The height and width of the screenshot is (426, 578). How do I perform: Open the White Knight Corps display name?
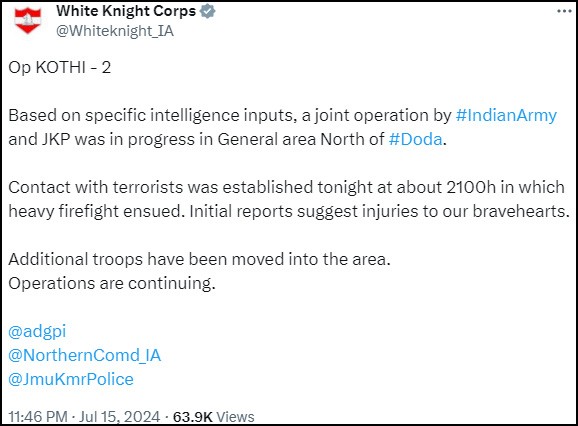[126, 11]
